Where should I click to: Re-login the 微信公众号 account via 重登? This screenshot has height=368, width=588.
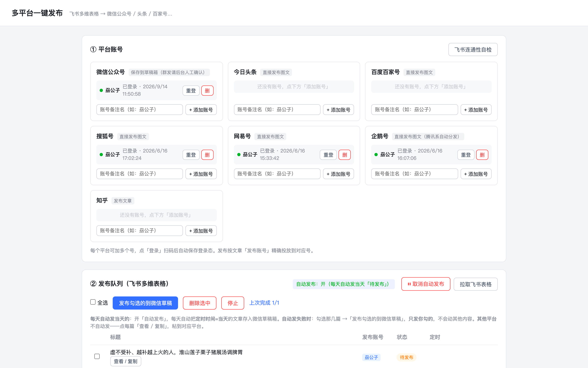[191, 91]
